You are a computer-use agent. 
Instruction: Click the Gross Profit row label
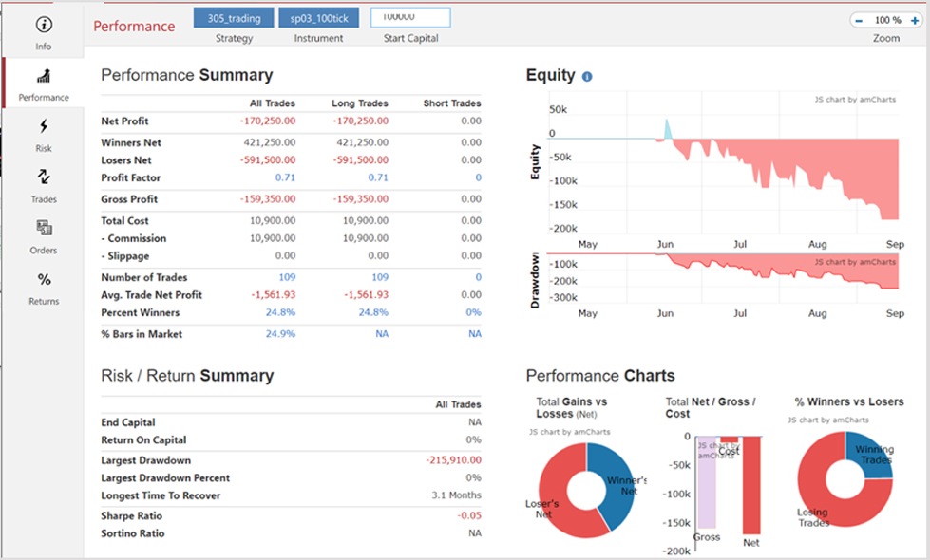[129, 199]
